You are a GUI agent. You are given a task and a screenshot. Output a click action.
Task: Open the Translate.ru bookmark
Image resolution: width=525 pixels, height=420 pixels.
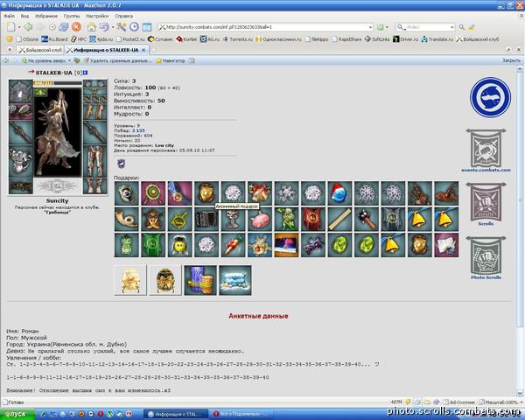[x=437, y=39]
